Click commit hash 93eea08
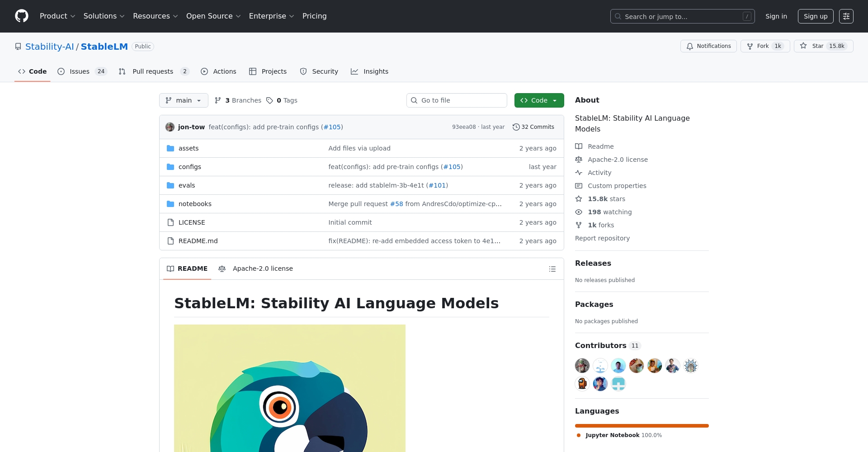This screenshot has width=868, height=452. [464, 127]
